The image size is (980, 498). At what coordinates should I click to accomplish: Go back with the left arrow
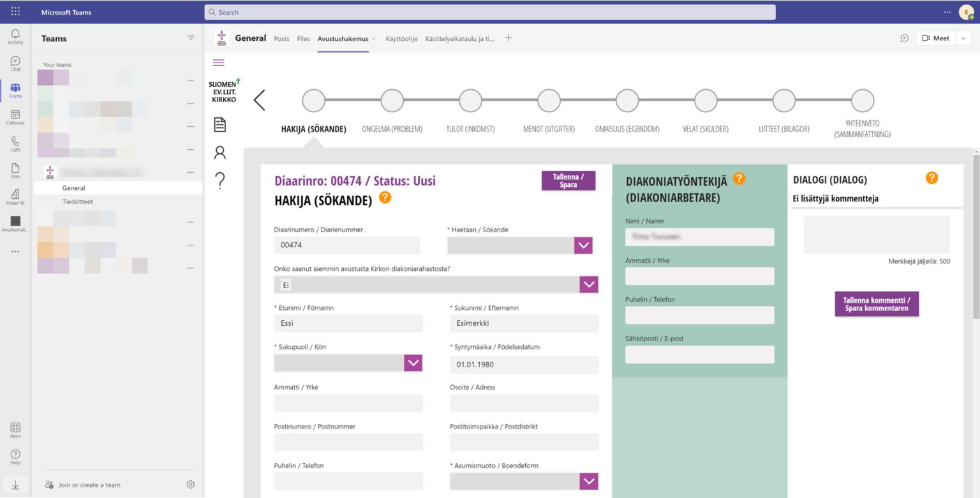(x=259, y=100)
